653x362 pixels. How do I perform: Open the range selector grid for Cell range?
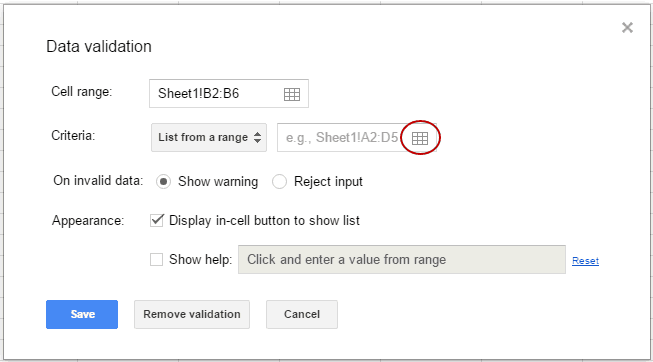(292, 94)
